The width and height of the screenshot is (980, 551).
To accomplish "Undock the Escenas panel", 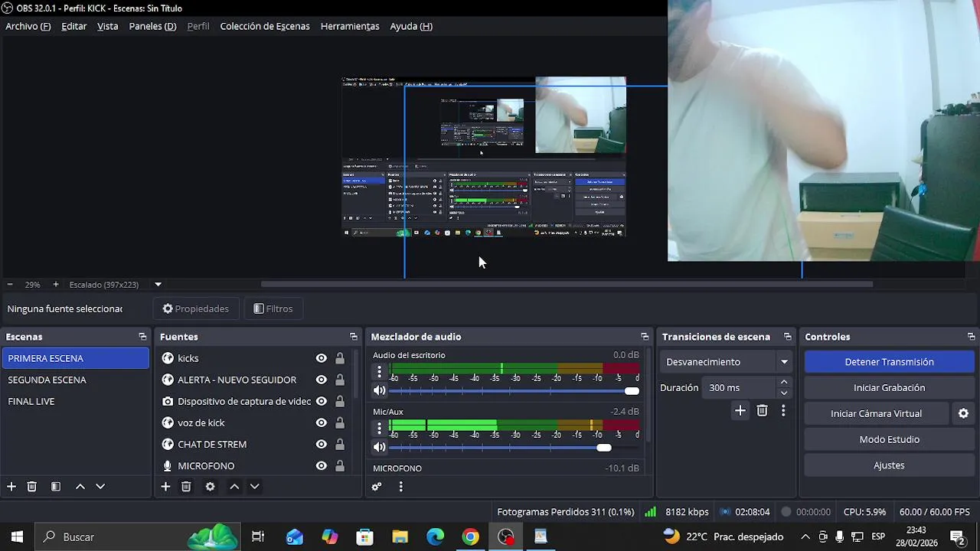I will [x=142, y=337].
